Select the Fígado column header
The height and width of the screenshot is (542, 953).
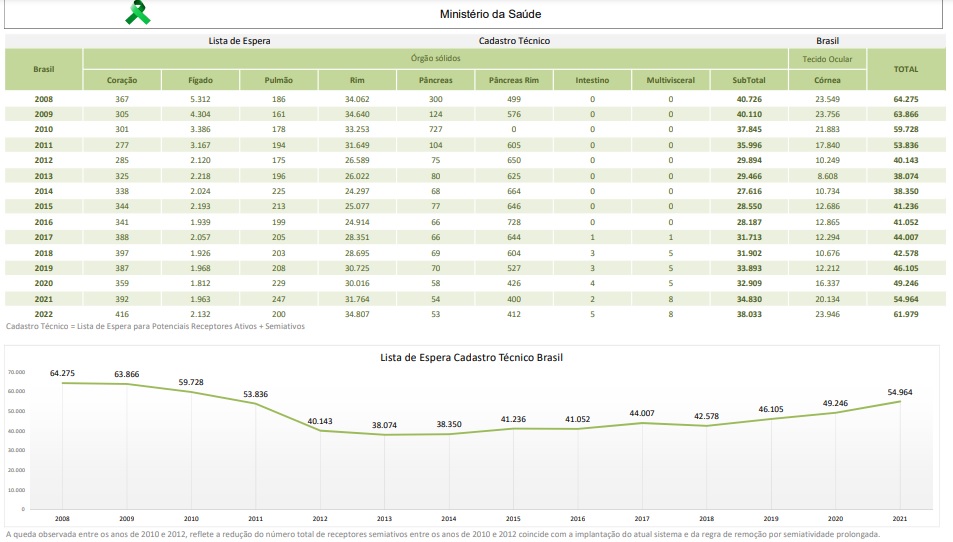[x=200, y=79]
